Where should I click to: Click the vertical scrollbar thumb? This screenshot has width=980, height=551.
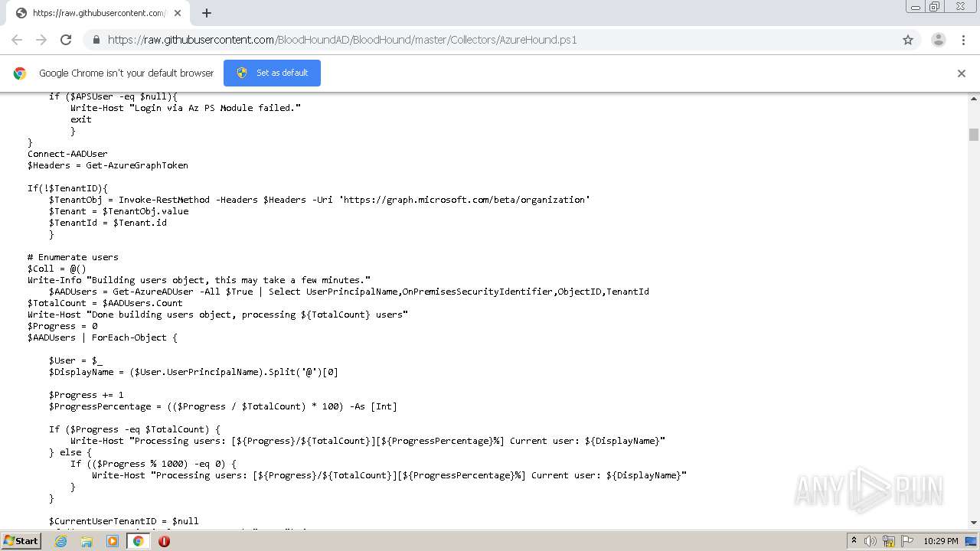[974, 135]
